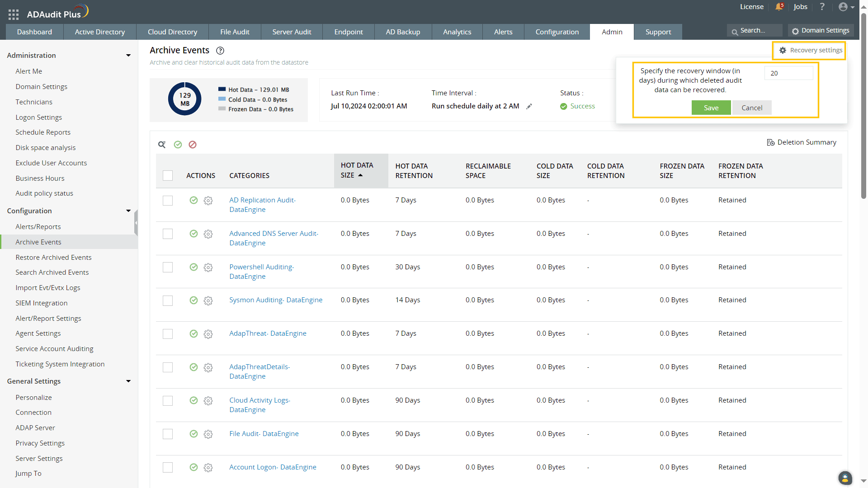Viewport: 868px width, 488px height.
Task: Open the Deletion Summary report
Action: [x=802, y=142]
